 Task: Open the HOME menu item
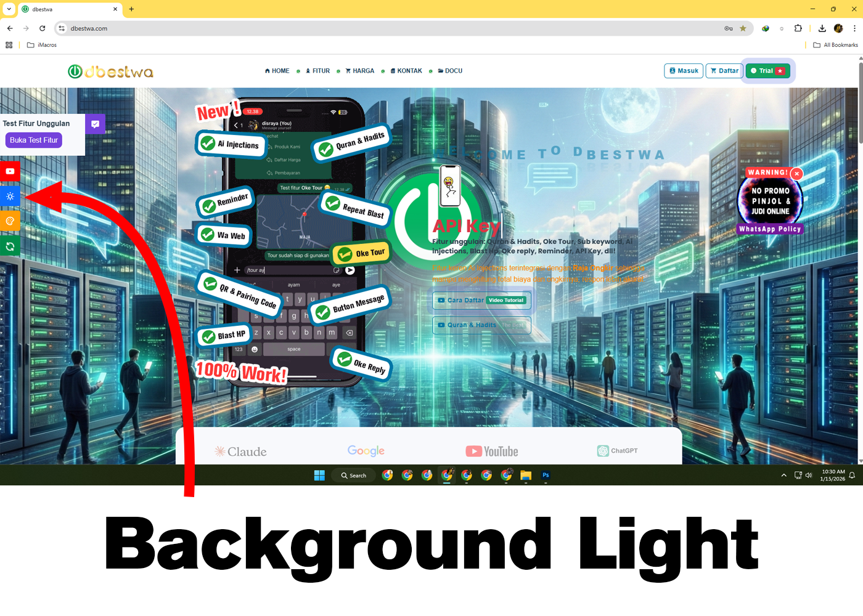(x=277, y=71)
